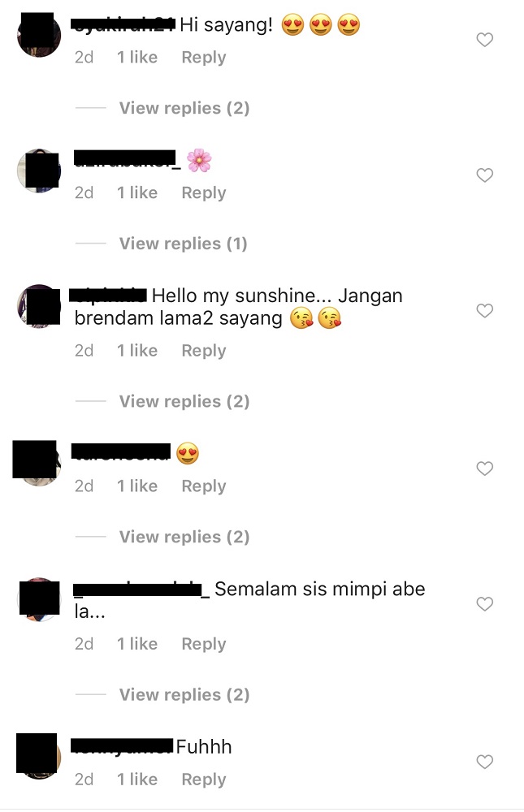
Task: Reply to the flower emoji comment
Action: coord(204,192)
